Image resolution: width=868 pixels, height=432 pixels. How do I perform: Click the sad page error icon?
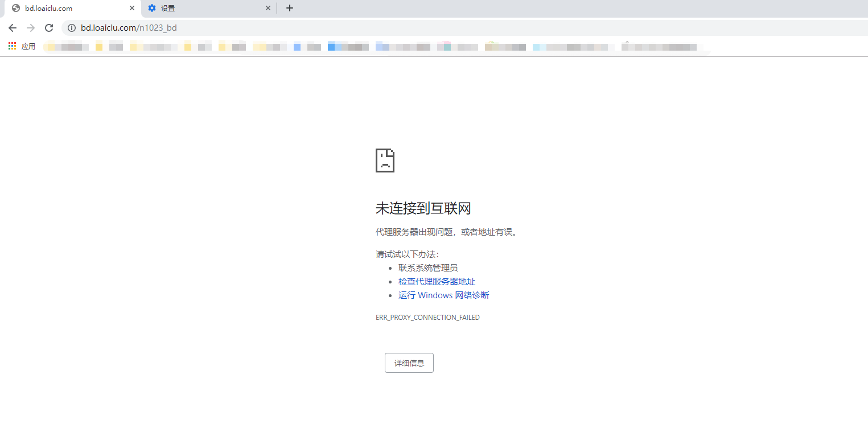coord(385,161)
